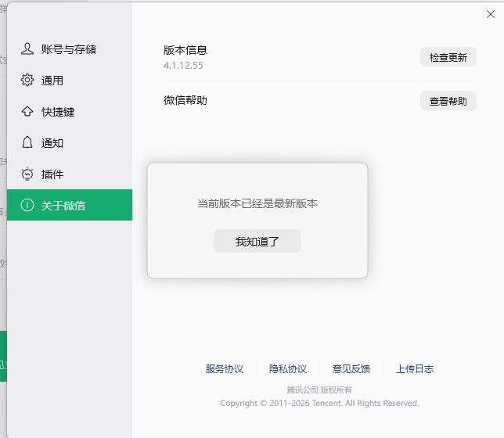The height and width of the screenshot is (438, 504).
Task: Click the person icon beside 账号与存储
Action: tap(27, 48)
